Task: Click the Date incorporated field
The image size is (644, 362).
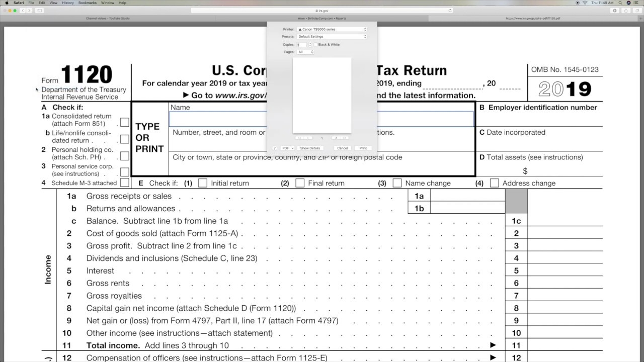Action: 539,144
